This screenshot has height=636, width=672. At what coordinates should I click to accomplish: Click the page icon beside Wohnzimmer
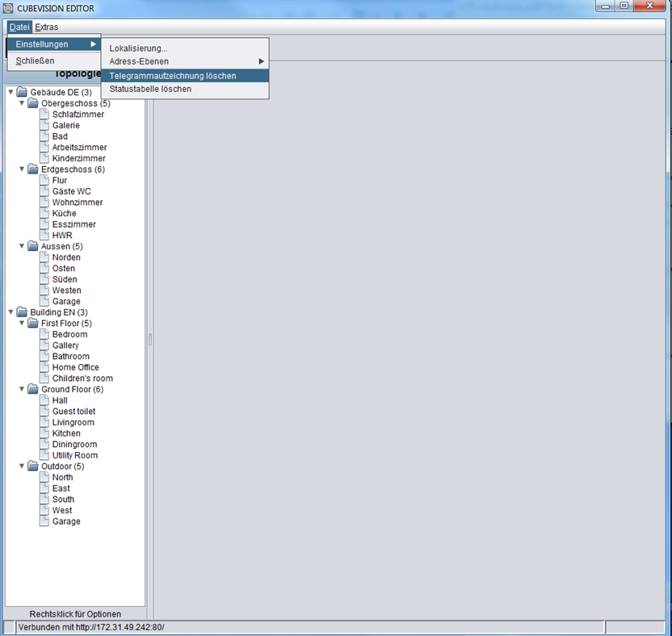coord(44,202)
